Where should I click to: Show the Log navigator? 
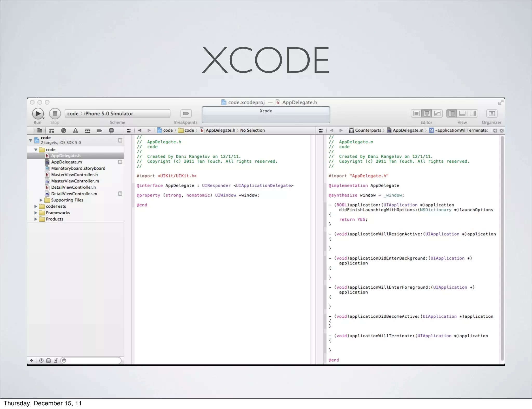tap(111, 131)
